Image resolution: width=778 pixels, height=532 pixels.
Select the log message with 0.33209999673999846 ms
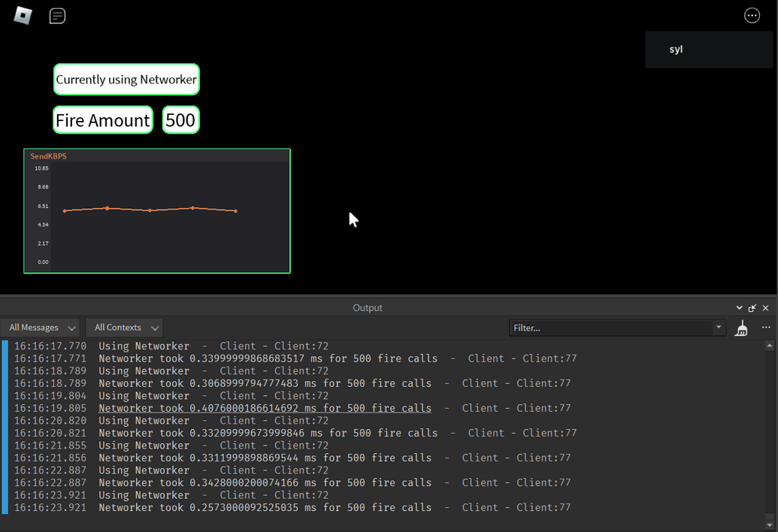pyautogui.click(x=268, y=433)
